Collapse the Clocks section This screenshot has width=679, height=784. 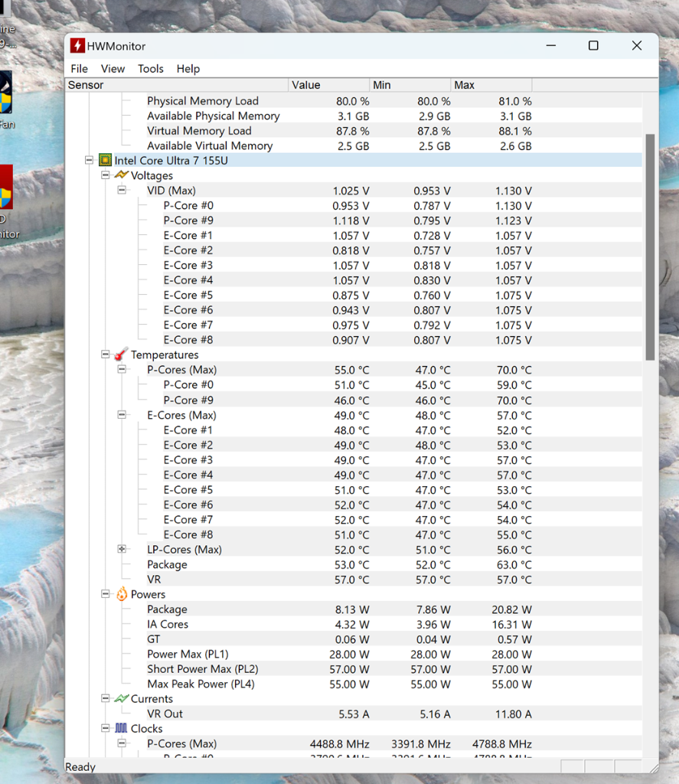pos(106,729)
